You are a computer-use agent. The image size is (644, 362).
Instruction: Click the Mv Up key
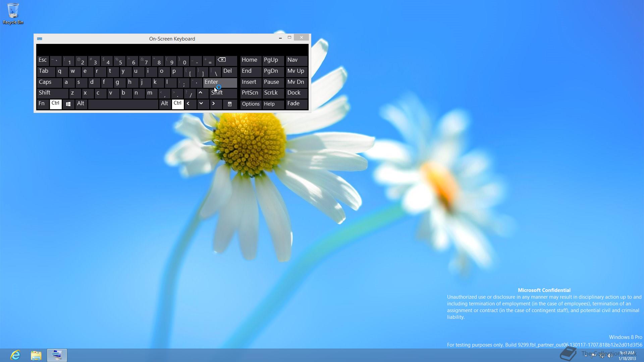(297, 71)
